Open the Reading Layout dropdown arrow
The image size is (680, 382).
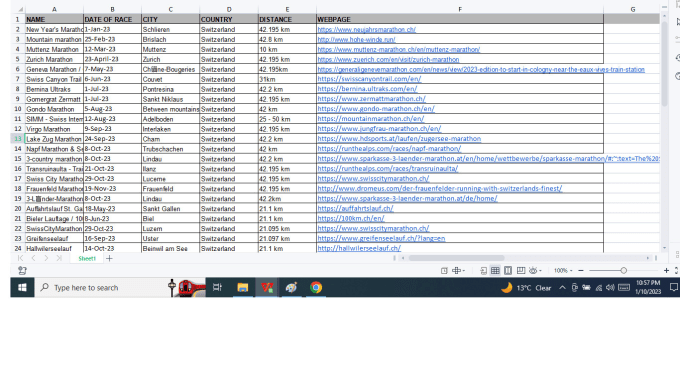464,271
